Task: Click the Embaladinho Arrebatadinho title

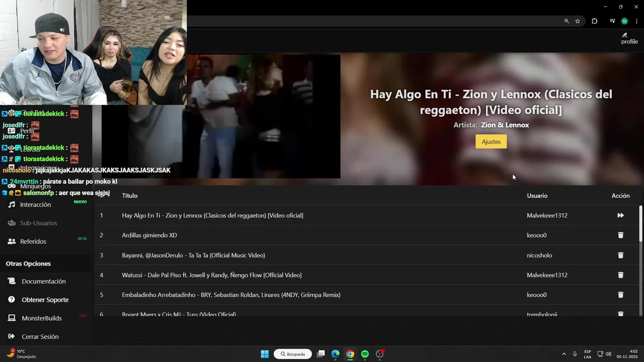Action: 231,295
